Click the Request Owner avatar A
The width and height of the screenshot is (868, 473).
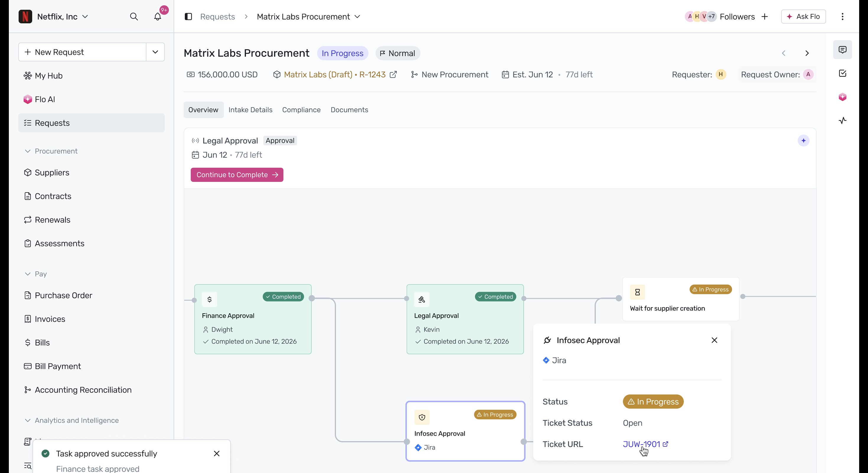click(x=808, y=74)
